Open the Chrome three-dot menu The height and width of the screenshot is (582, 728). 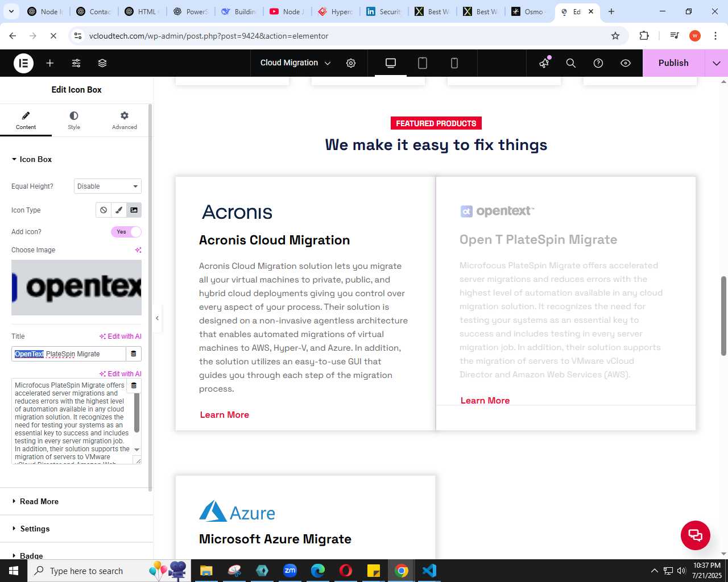pos(715,36)
